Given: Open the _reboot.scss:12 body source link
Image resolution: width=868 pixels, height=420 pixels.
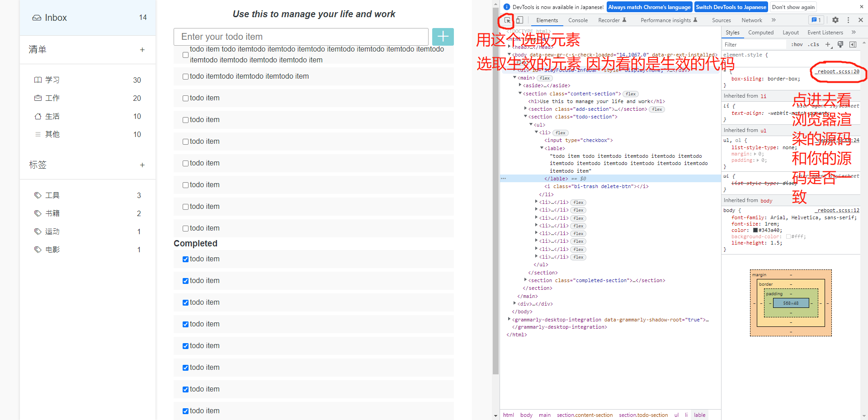Looking at the screenshot, I should click(x=838, y=210).
